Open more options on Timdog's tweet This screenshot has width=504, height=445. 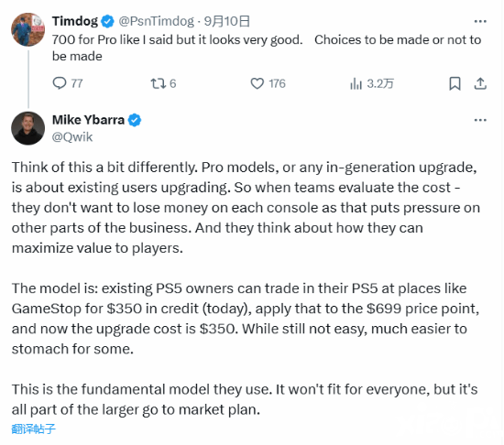click(x=480, y=21)
